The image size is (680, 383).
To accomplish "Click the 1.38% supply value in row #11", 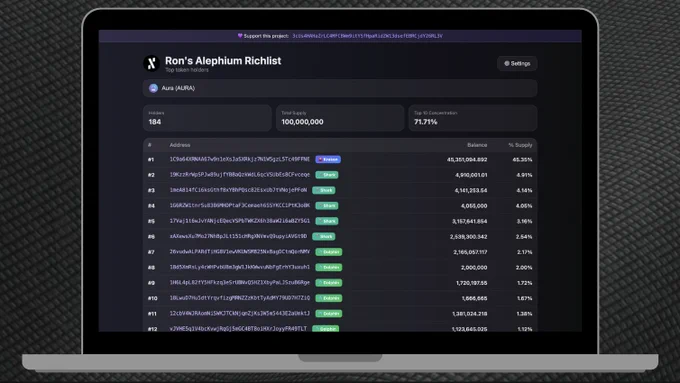I will point(525,314).
